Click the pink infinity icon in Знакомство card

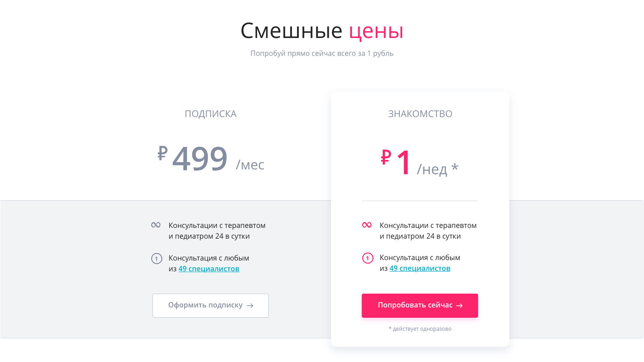pyautogui.click(x=367, y=225)
